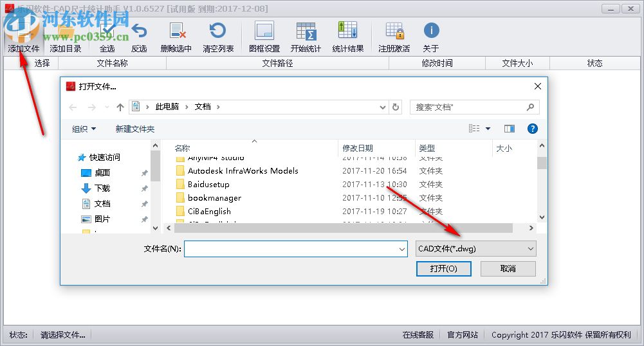Select the Baidusetup folder
The height and width of the screenshot is (346, 644).
[208, 185]
